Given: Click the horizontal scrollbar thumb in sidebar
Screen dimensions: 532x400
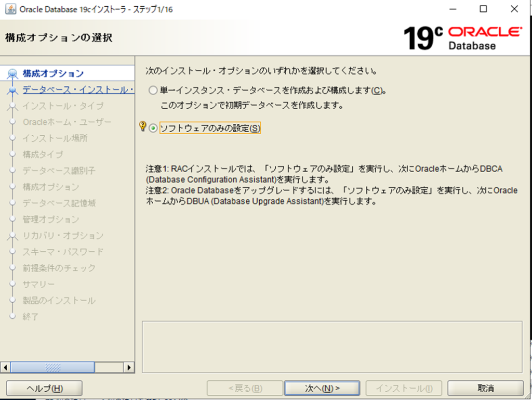Looking at the screenshot, I should [52, 367].
